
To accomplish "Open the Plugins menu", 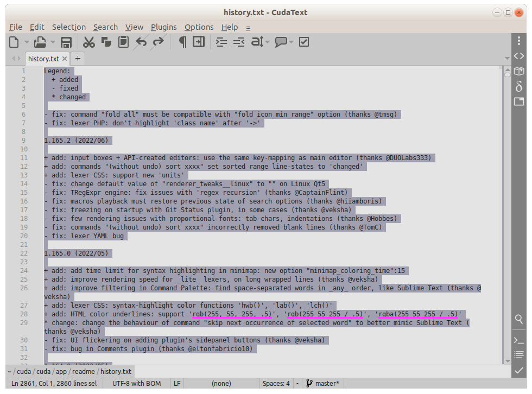I will pos(163,27).
